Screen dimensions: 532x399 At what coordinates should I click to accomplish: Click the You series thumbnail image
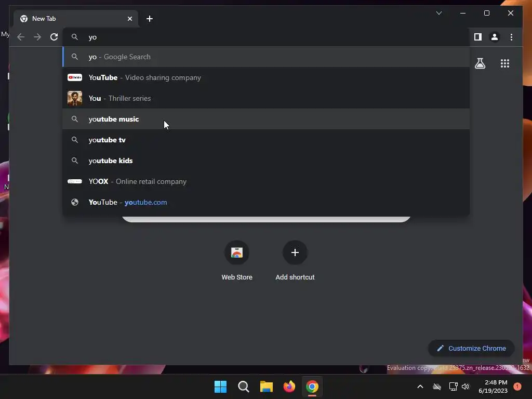click(75, 98)
